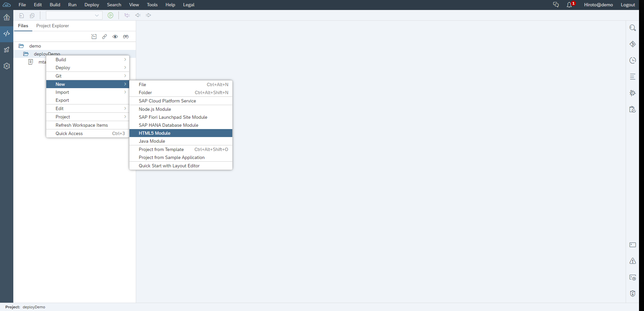Viewport: 644px width, 311px height.
Task: Open the rocket deployment icon in sidebar
Action: 7,50
